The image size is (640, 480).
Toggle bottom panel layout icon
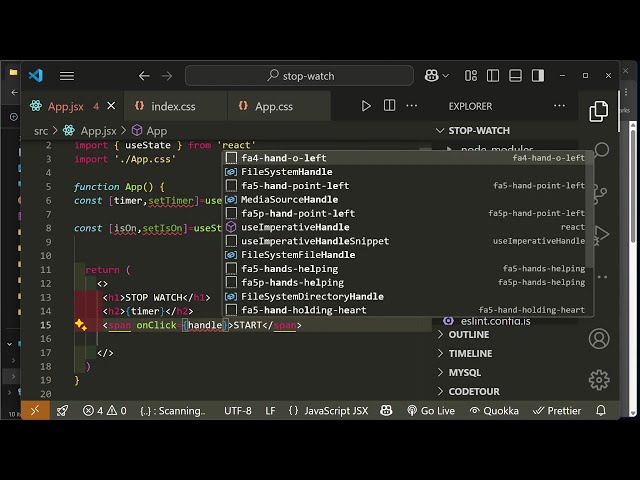coord(515,76)
